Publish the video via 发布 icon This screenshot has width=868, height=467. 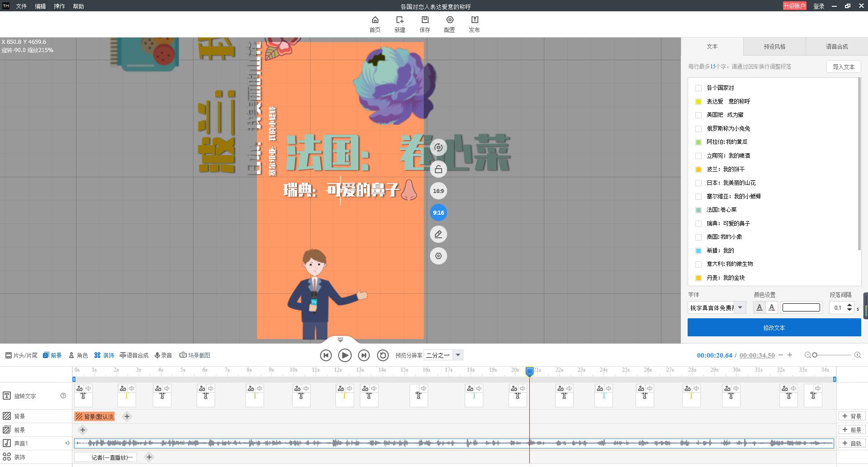(474, 24)
